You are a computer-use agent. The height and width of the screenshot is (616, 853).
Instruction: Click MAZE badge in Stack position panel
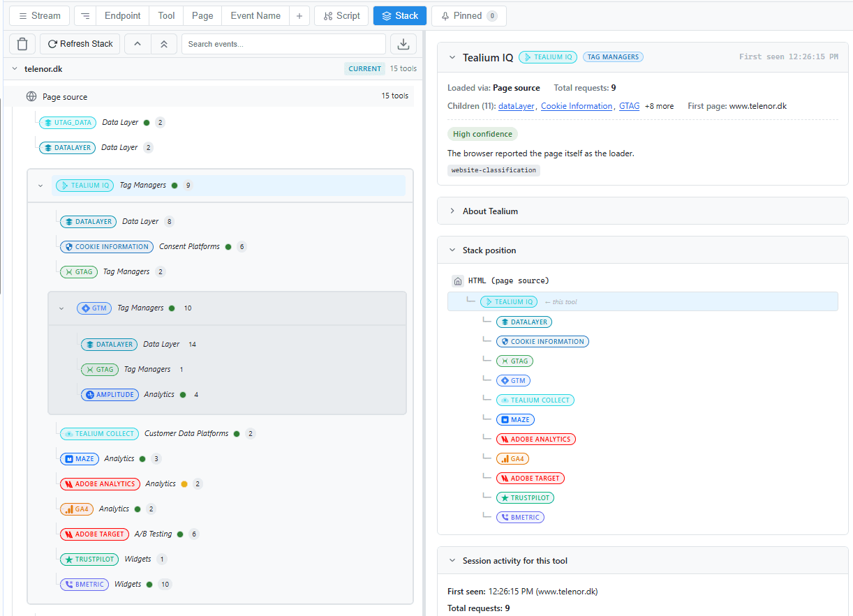pyautogui.click(x=515, y=420)
